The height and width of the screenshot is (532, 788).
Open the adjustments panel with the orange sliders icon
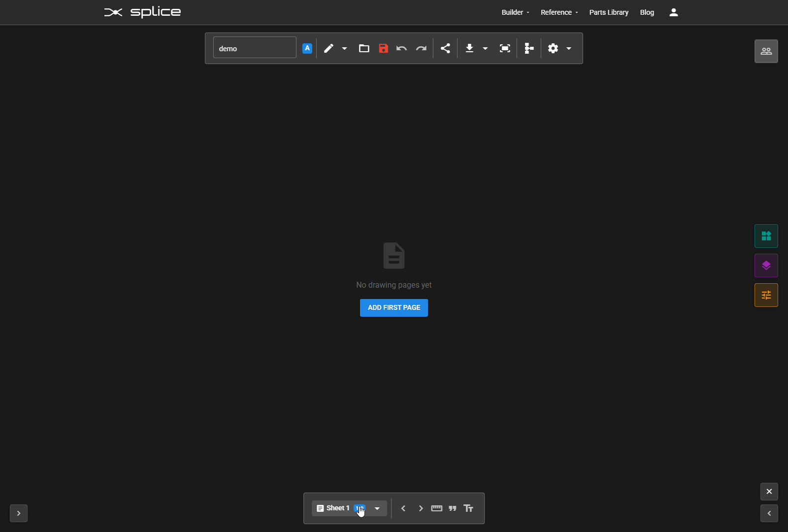coord(766,295)
